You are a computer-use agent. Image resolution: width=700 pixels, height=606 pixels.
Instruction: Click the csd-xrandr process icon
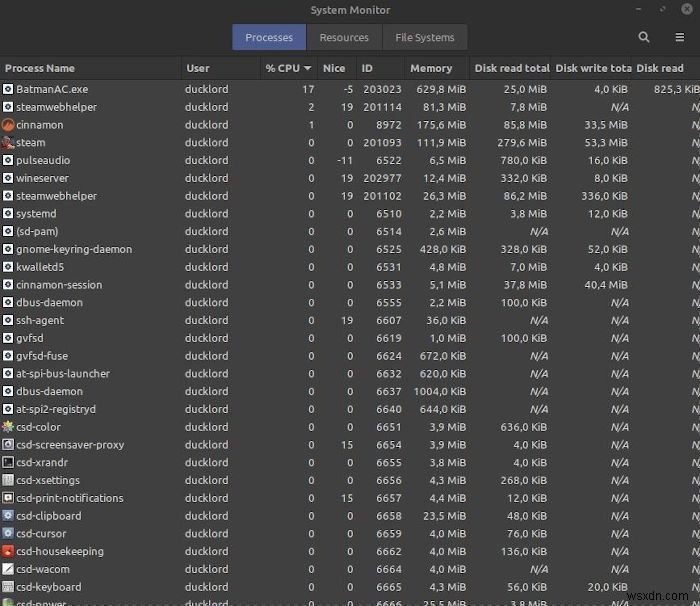click(8, 462)
